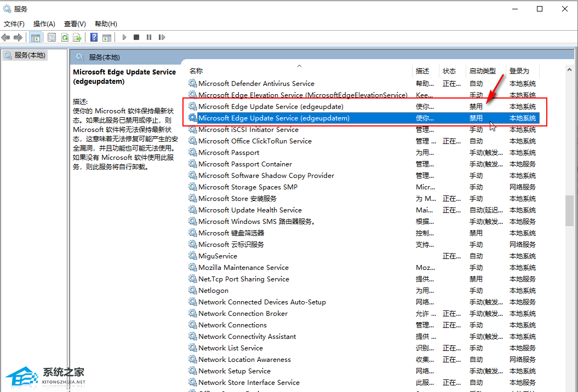Click the Forward arrow in the toolbar
Screen dimensions: 578x392
tap(18, 37)
